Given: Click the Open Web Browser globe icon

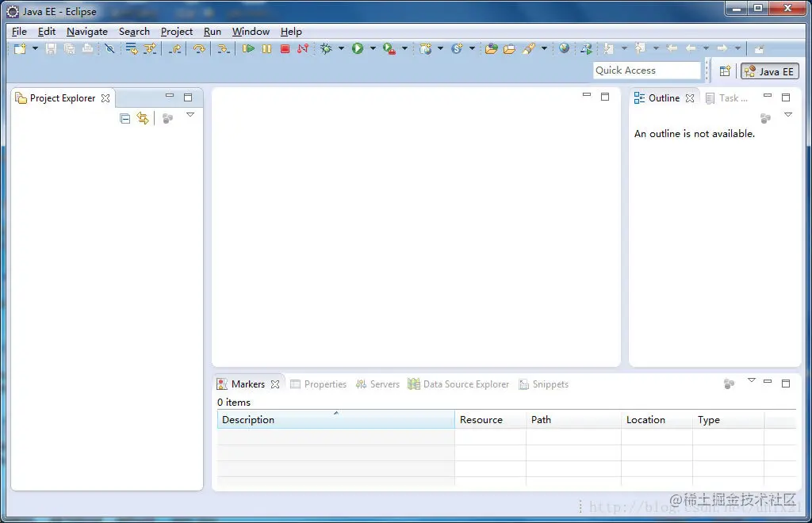Looking at the screenshot, I should coord(565,48).
